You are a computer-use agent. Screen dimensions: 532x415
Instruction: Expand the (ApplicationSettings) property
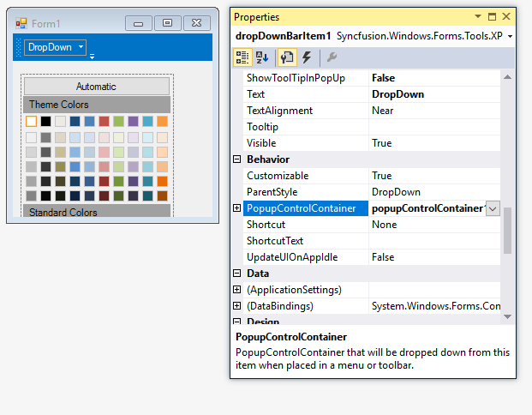click(236, 290)
